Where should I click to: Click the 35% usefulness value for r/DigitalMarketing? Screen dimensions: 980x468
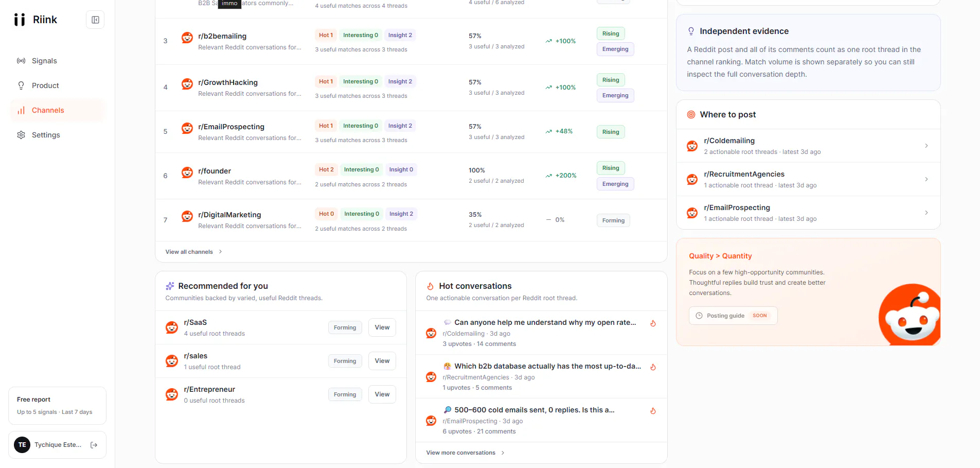[x=475, y=215]
